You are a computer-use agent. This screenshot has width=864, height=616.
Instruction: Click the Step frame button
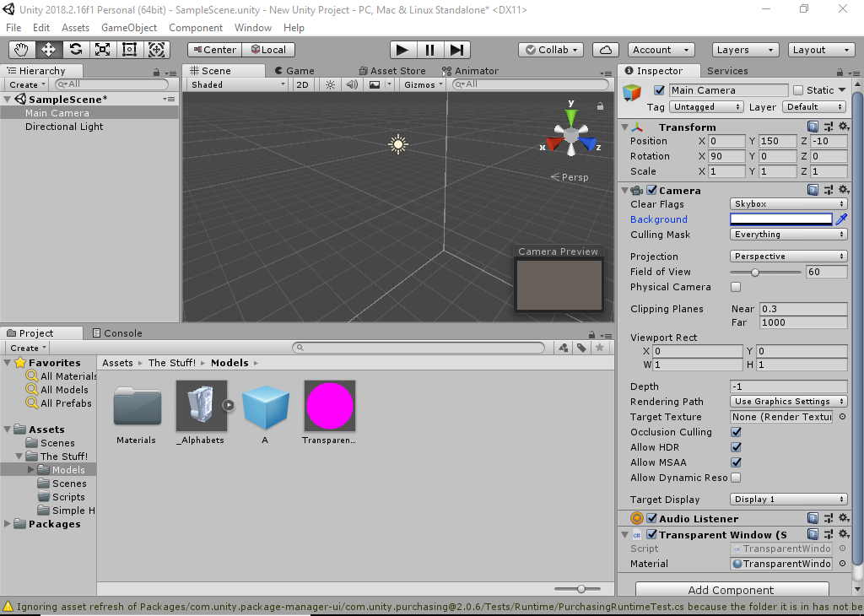point(456,50)
